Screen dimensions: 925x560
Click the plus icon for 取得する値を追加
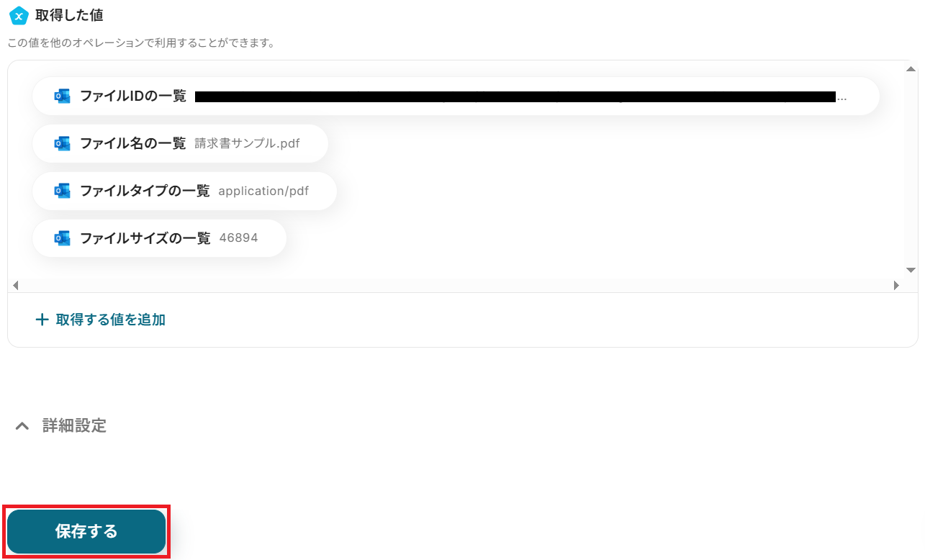click(42, 320)
